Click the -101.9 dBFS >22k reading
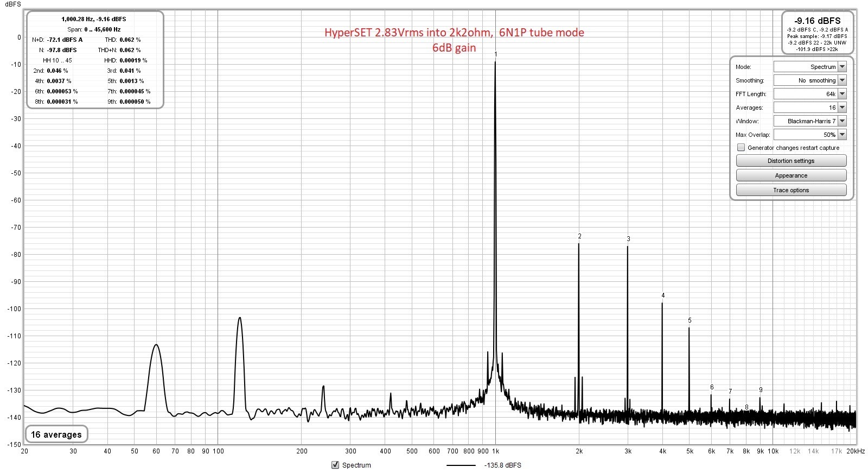 point(817,49)
